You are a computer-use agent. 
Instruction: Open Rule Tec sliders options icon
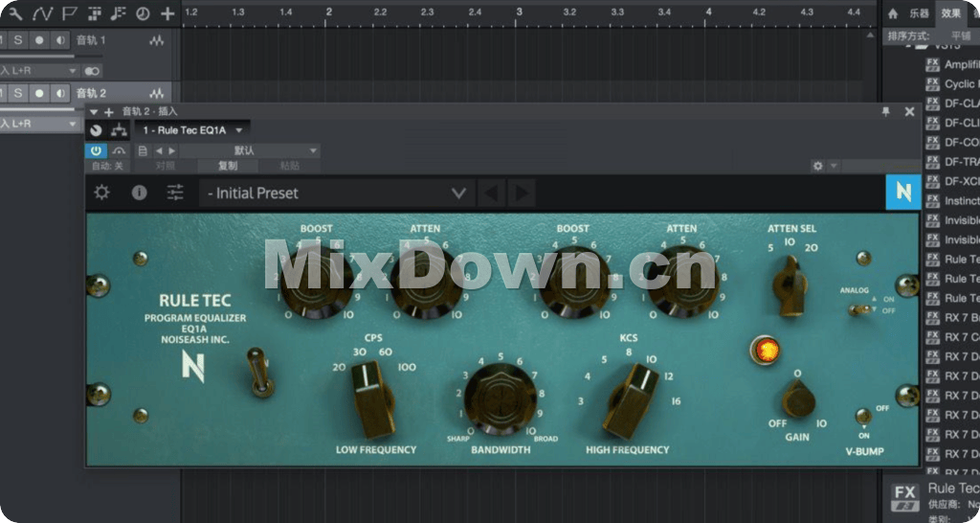click(x=175, y=193)
